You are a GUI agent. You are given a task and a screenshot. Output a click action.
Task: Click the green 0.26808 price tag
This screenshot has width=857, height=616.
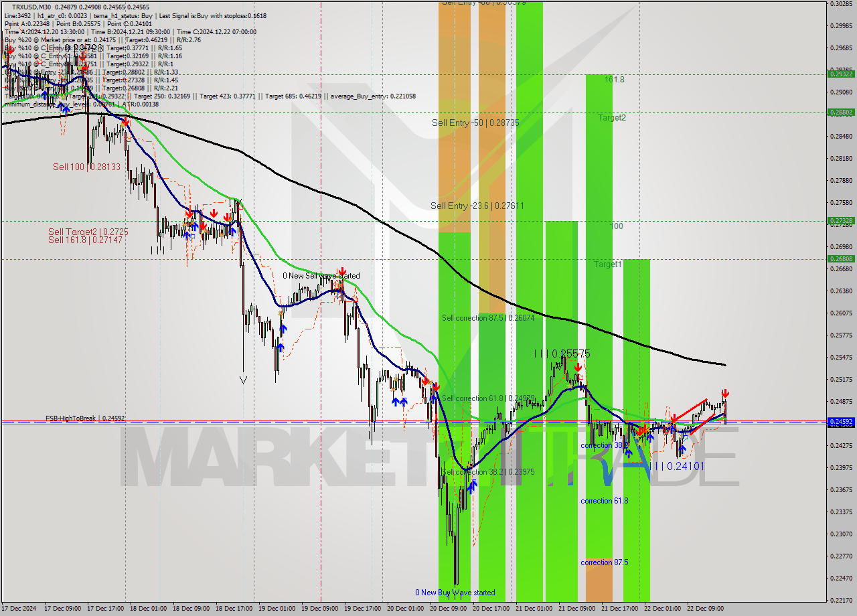tap(841, 259)
